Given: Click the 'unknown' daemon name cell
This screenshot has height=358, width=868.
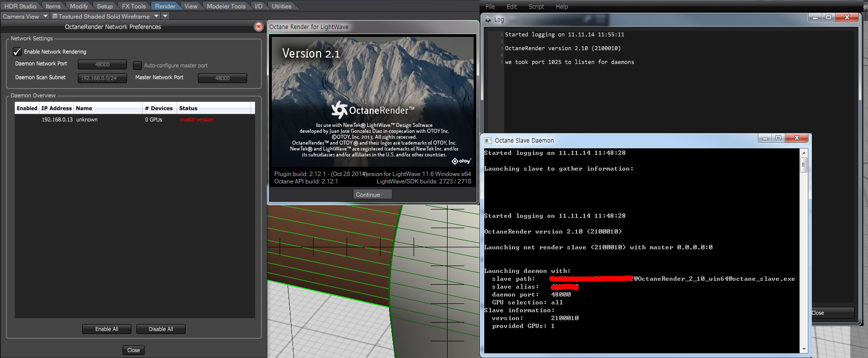Looking at the screenshot, I should point(87,119).
